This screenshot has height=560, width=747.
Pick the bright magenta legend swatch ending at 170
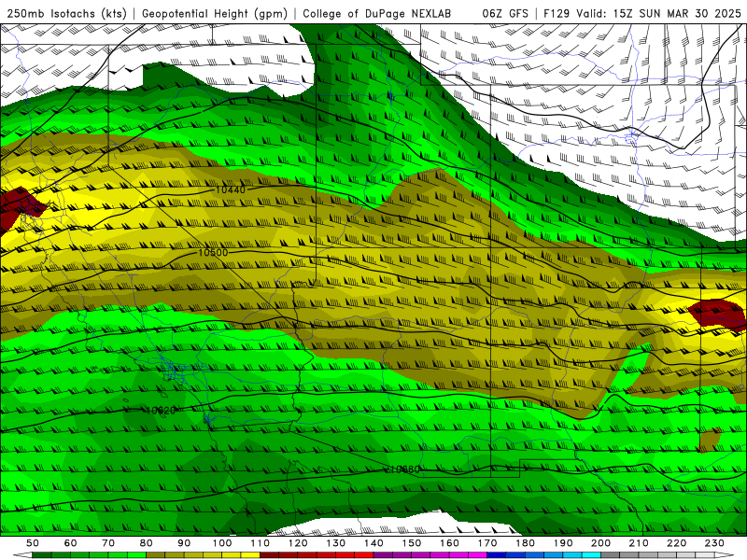coord(478,554)
